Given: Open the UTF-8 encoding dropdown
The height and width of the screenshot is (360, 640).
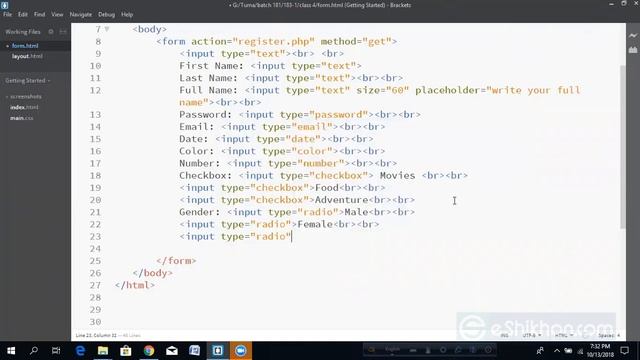Looking at the screenshot, I should point(532,336).
